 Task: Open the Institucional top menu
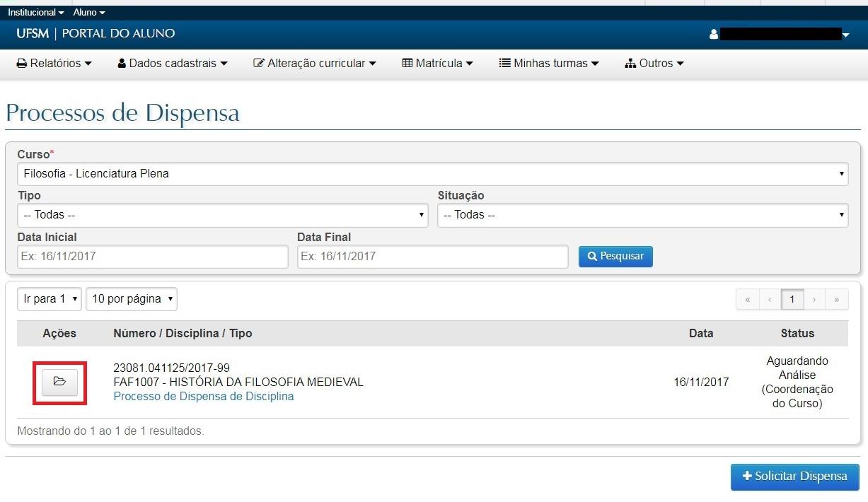click(35, 13)
